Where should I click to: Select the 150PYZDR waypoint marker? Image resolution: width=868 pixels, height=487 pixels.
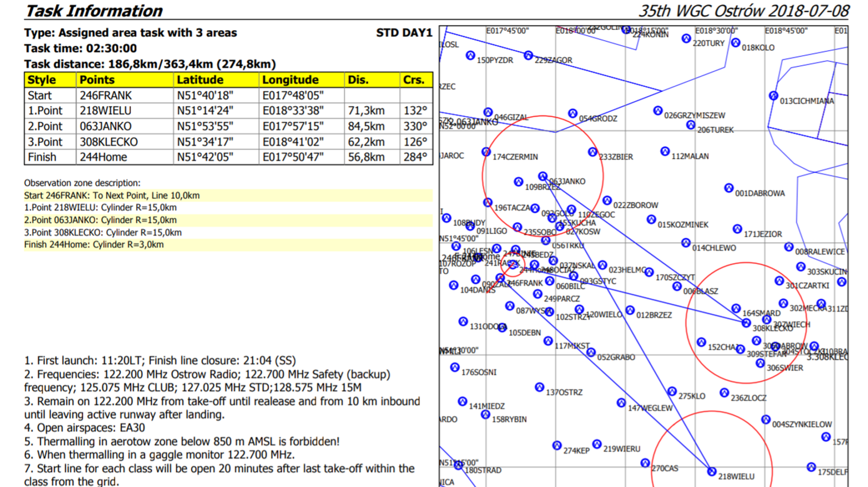pyautogui.click(x=470, y=56)
